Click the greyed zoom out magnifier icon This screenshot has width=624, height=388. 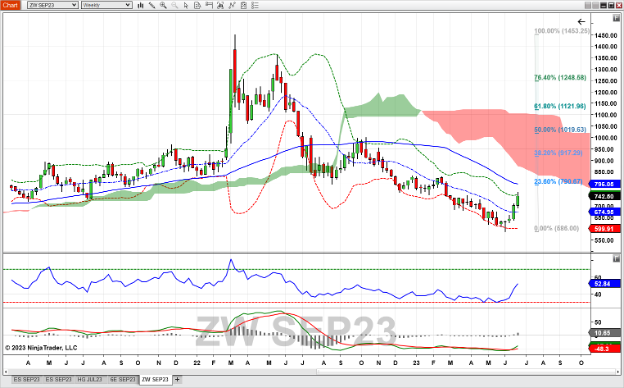(x=174, y=5)
